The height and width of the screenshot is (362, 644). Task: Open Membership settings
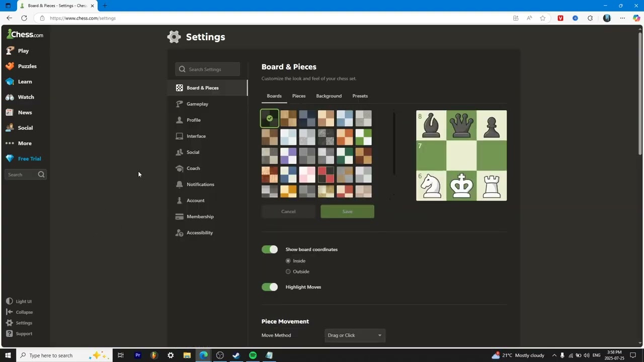click(207, 217)
